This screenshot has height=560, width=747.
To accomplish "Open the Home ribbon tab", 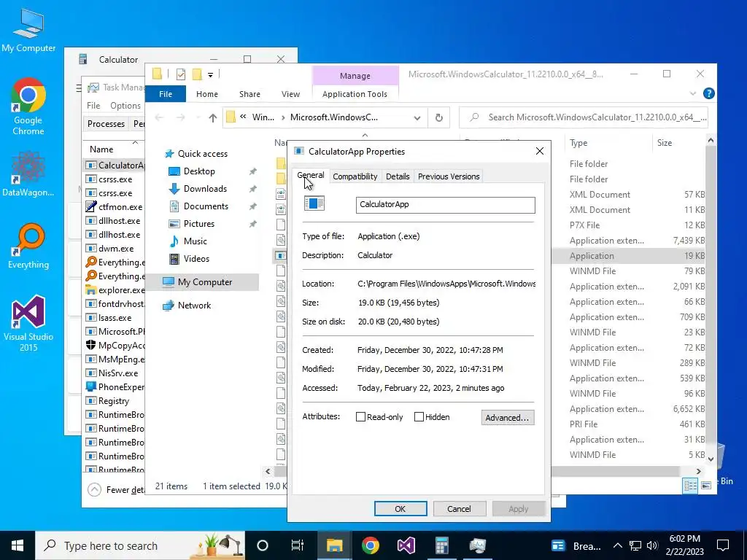I will (206, 94).
